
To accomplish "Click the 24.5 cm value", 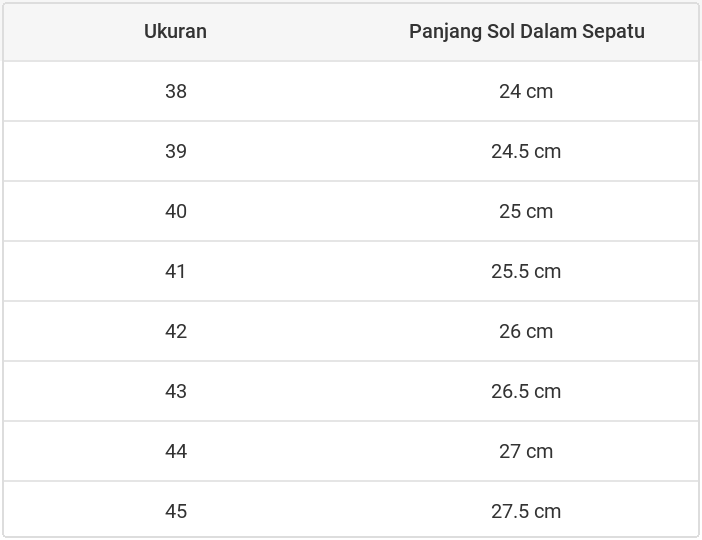I will coord(526,151).
